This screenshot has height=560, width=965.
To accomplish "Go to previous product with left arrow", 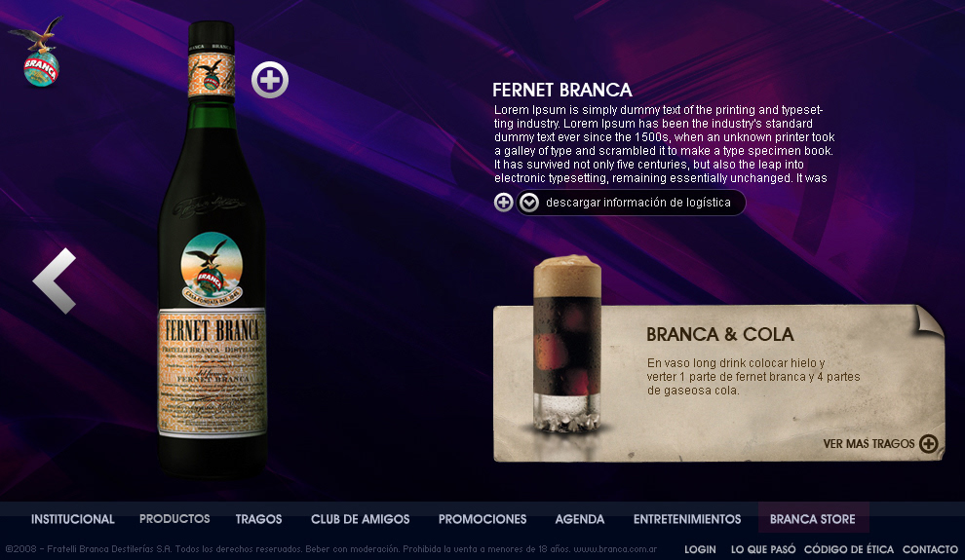I will point(55,280).
